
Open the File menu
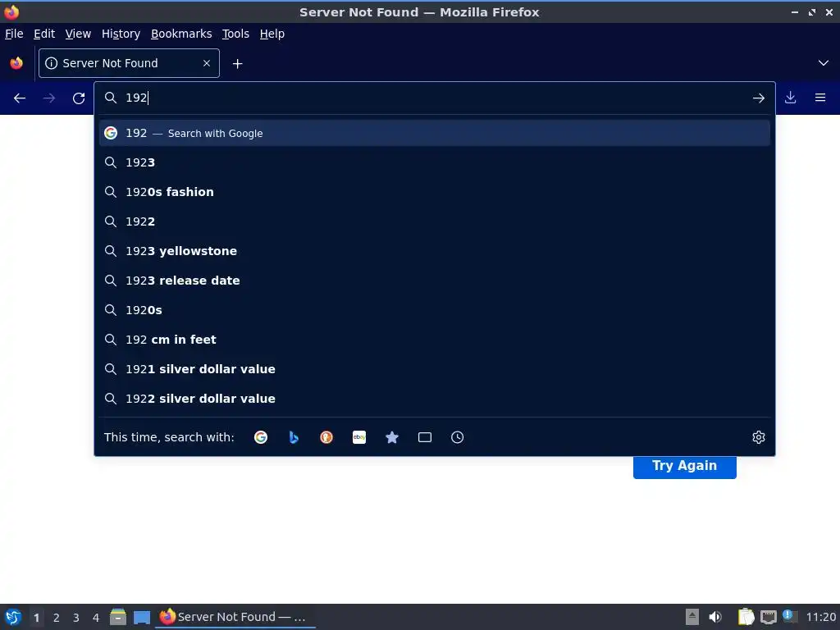[x=14, y=34]
